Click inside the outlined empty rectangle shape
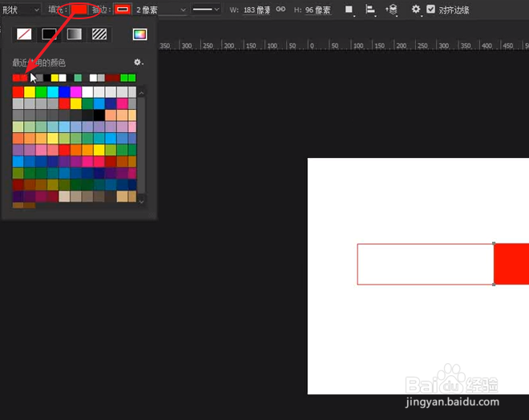Image resolution: width=529 pixels, height=420 pixels. (426, 265)
